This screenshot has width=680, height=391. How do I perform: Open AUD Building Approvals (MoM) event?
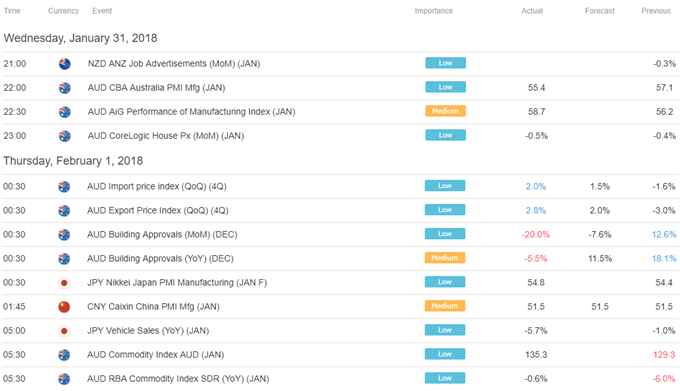coord(162,235)
